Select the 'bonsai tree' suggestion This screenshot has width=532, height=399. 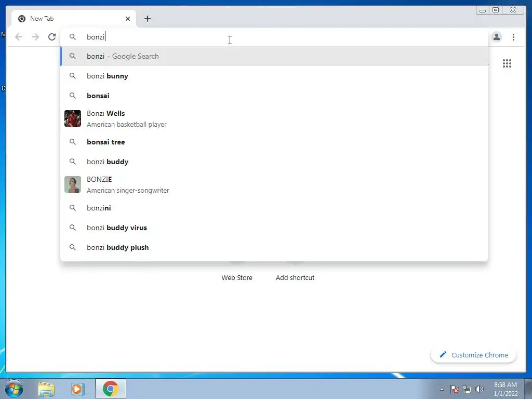pyautogui.click(x=274, y=142)
